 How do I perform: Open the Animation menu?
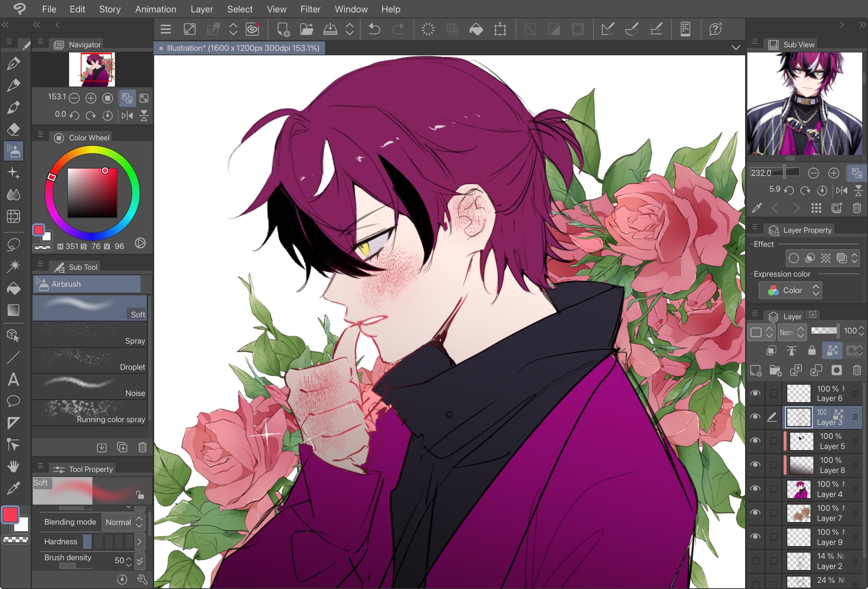[x=155, y=9]
